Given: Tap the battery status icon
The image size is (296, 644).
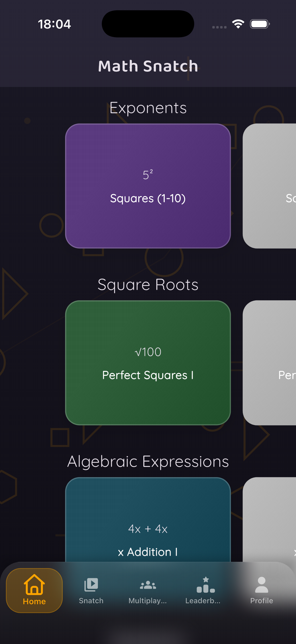Looking at the screenshot, I should (259, 24).
